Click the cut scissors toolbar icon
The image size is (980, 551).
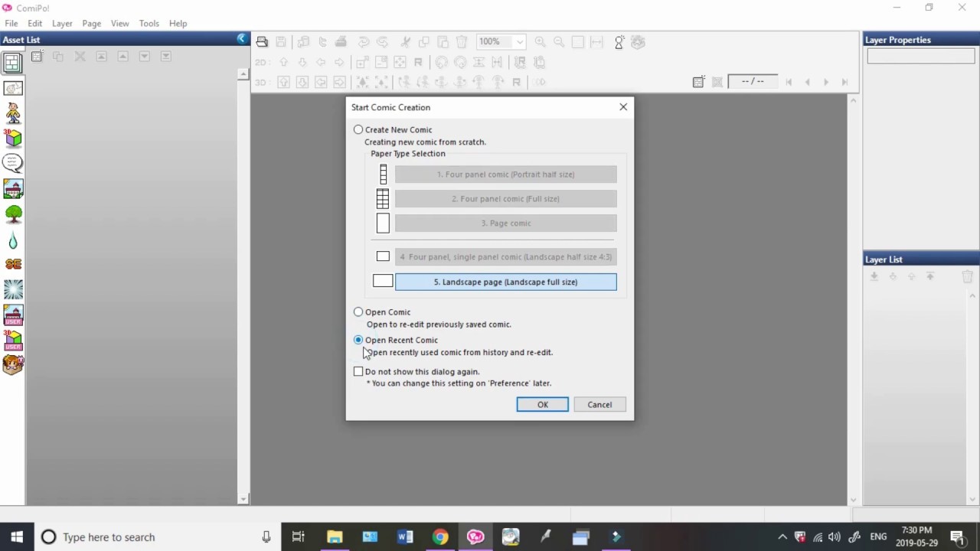[x=406, y=42]
